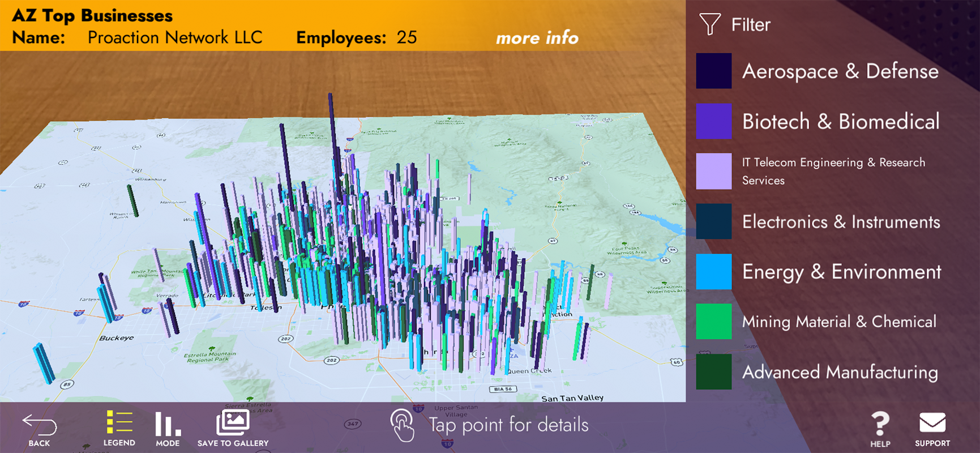The width and height of the screenshot is (980, 453).
Task: Filter by Aerospace & Defense label
Action: pos(840,71)
